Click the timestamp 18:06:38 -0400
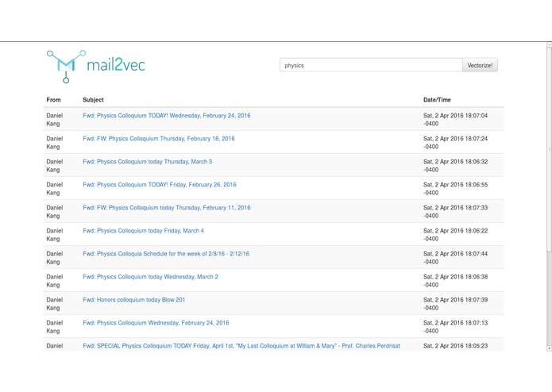Screen dimensions: 552x392 point(455,281)
